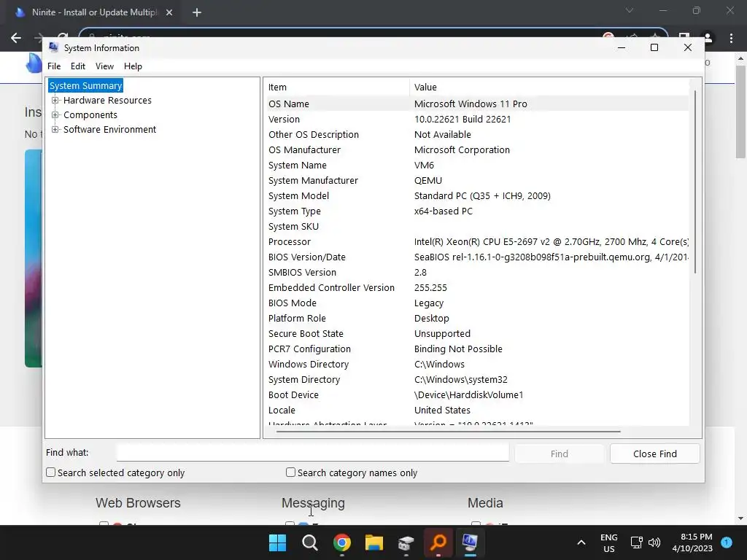
Task: Open the Help menu
Action: (133, 66)
